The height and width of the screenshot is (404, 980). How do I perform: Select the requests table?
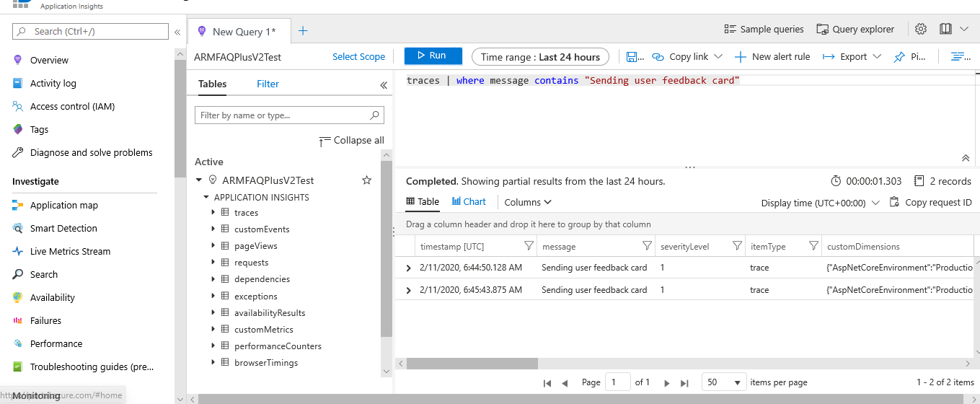(x=251, y=263)
